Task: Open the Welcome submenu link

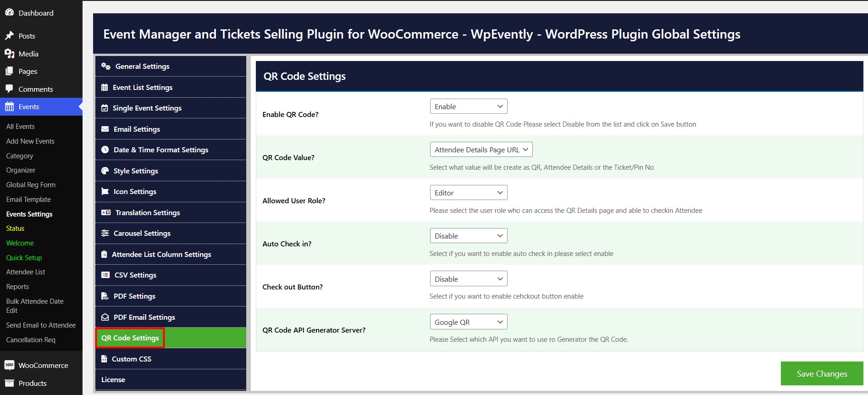Action: (x=20, y=243)
